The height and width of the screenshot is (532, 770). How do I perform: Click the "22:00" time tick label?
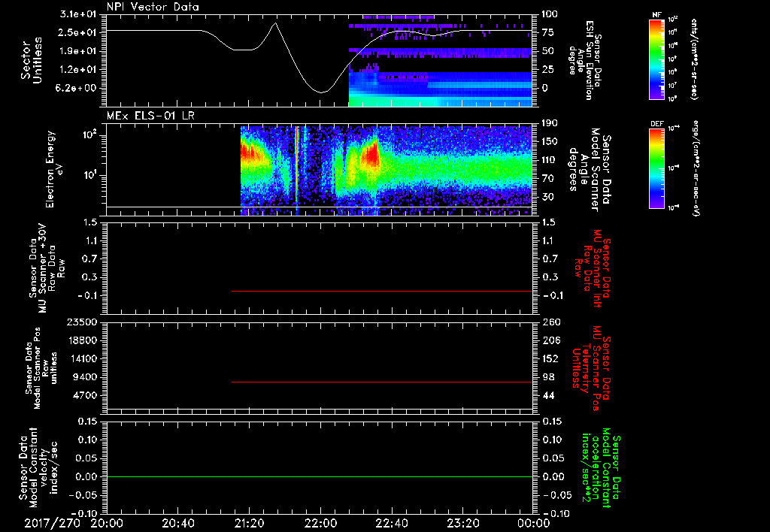click(x=320, y=523)
